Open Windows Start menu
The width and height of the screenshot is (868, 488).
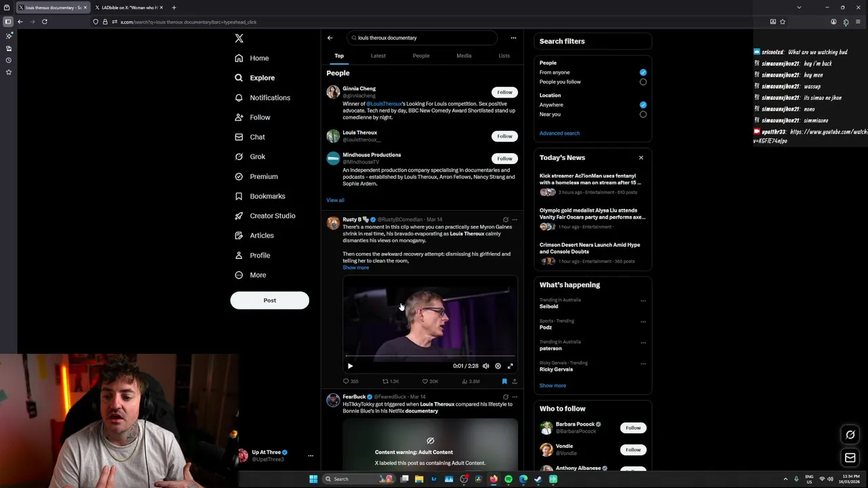313,479
